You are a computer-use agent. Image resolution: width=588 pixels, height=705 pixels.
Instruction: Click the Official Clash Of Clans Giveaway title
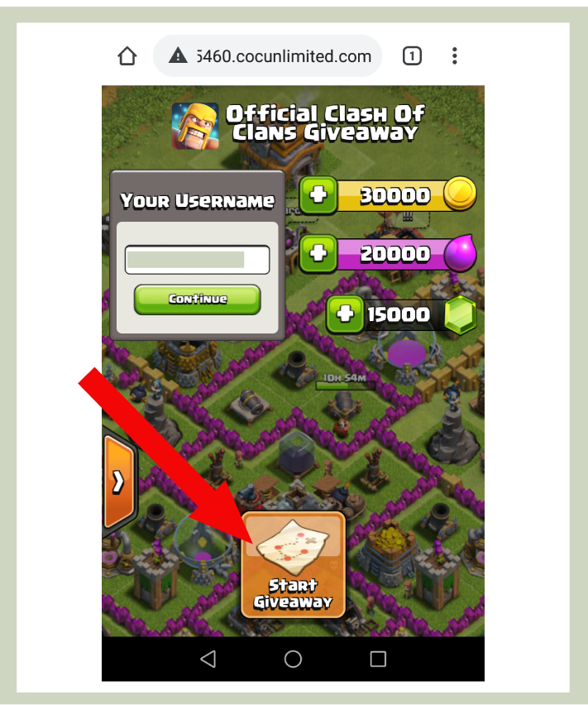point(325,123)
